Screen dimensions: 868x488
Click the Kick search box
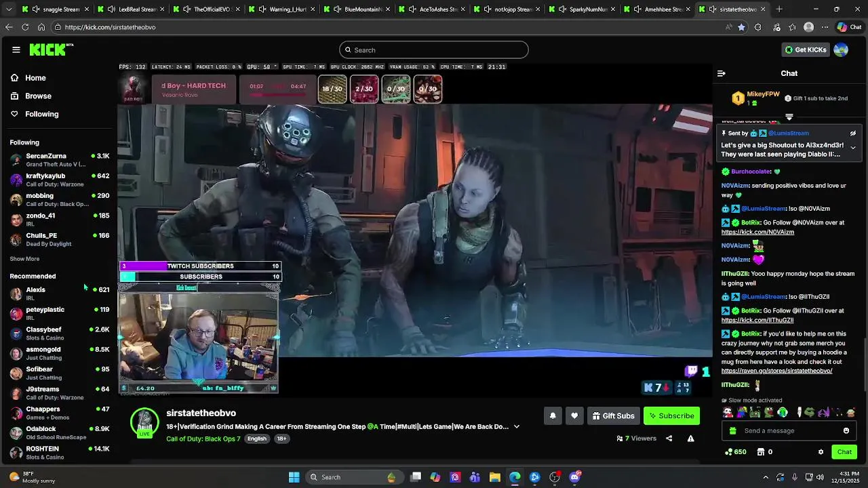coord(434,49)
